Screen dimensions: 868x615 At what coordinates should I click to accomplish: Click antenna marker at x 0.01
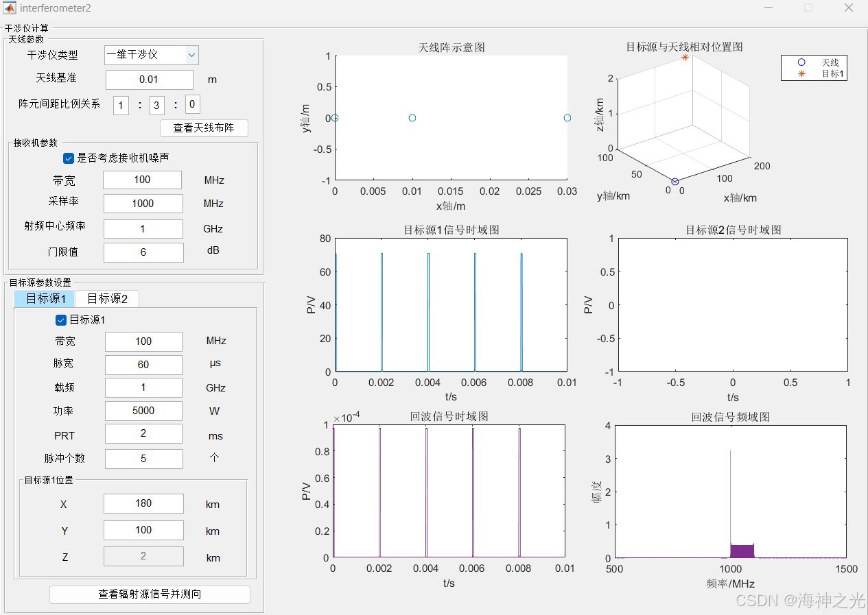click(x=412, y=118)
